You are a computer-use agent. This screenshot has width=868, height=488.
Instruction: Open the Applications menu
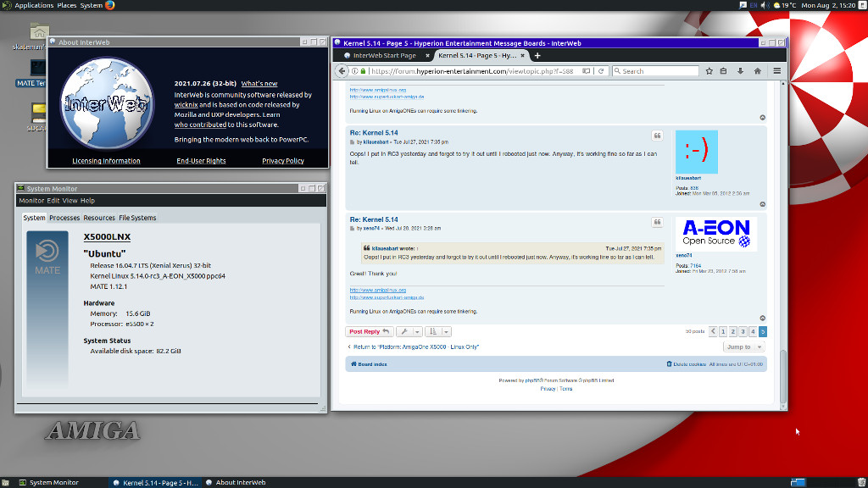pos(34,5)
